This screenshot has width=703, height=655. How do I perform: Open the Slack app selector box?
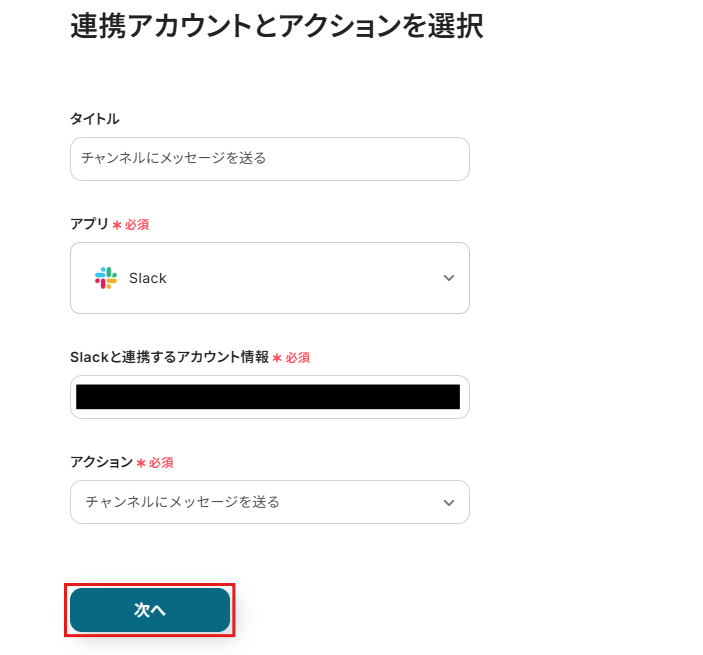click(x=270, y=278)
